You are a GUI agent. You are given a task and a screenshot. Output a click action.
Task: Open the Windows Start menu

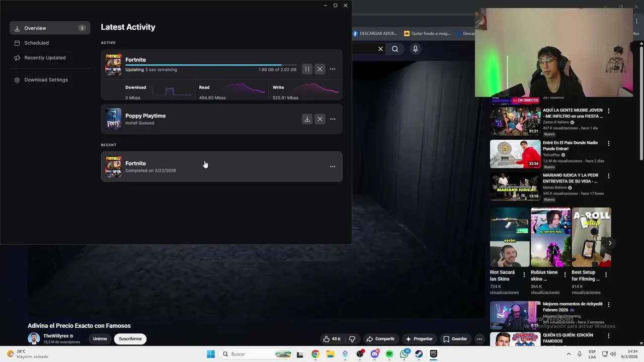(211, 354)
